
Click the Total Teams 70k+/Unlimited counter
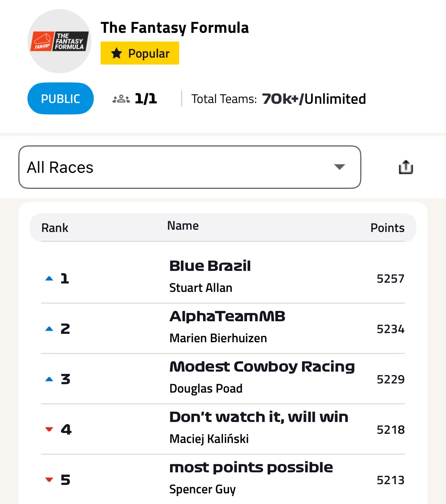point(278,98)
